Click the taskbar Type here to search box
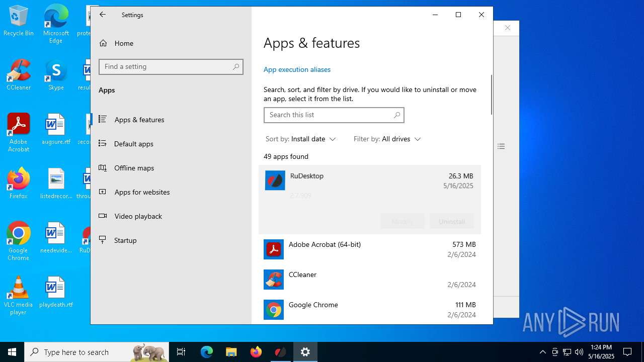The width and height of the screenshot is (644, 362). click(x=98, y=352)
